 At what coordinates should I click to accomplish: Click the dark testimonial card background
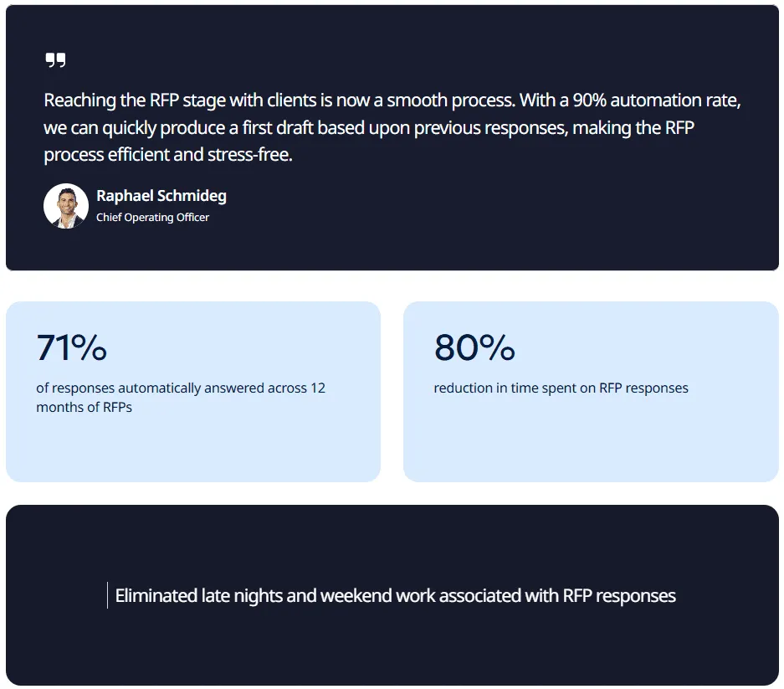tap(392, 137)
